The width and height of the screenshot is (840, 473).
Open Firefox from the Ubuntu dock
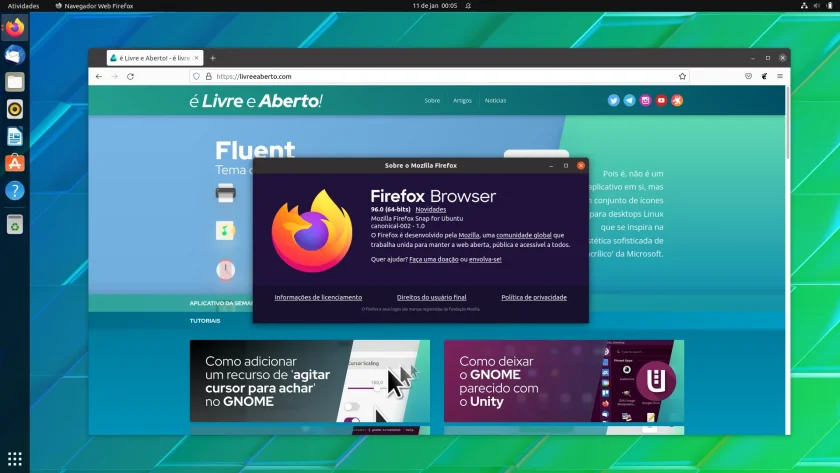[15, 27]
